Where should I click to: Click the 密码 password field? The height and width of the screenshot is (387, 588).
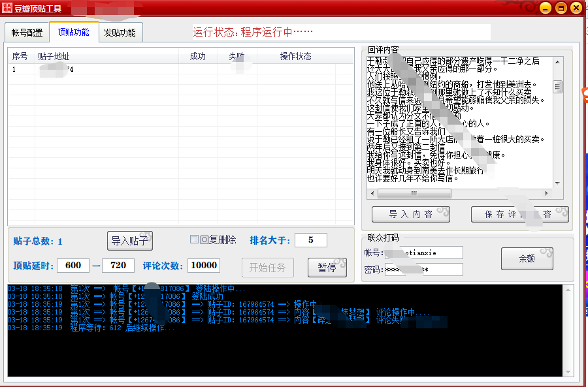[423, 270]
